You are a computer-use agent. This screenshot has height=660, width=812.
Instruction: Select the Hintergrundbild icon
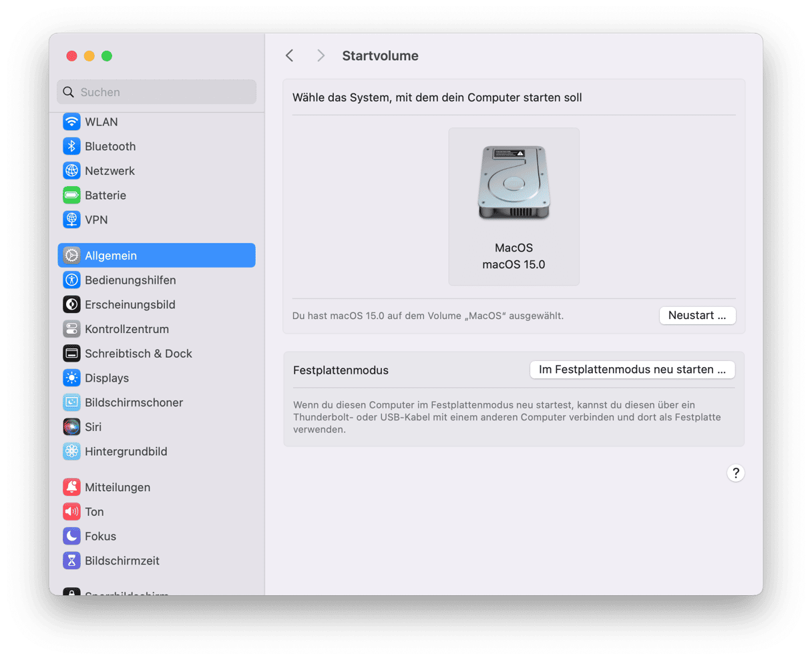[71, 451]
